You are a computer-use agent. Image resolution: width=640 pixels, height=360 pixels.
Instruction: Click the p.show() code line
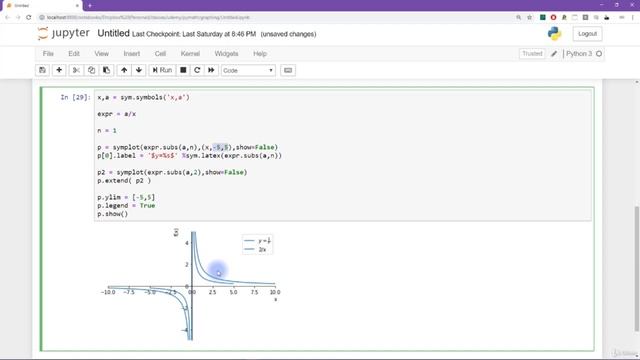113,214
